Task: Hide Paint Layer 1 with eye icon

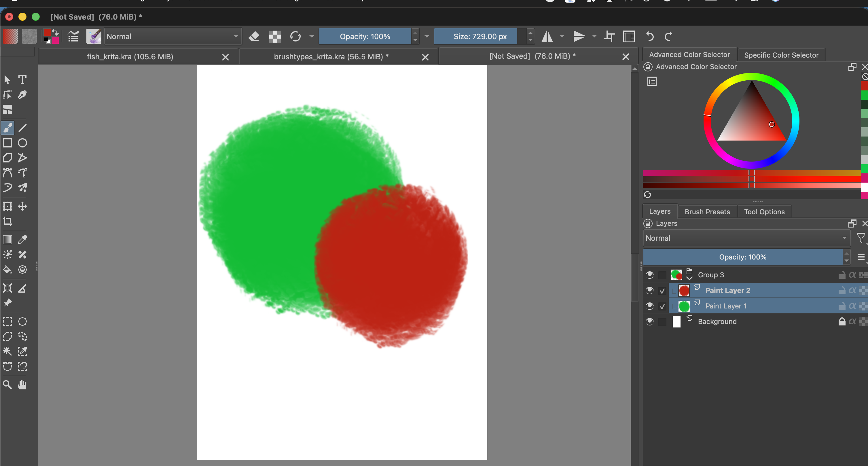Action: (650, 306)
